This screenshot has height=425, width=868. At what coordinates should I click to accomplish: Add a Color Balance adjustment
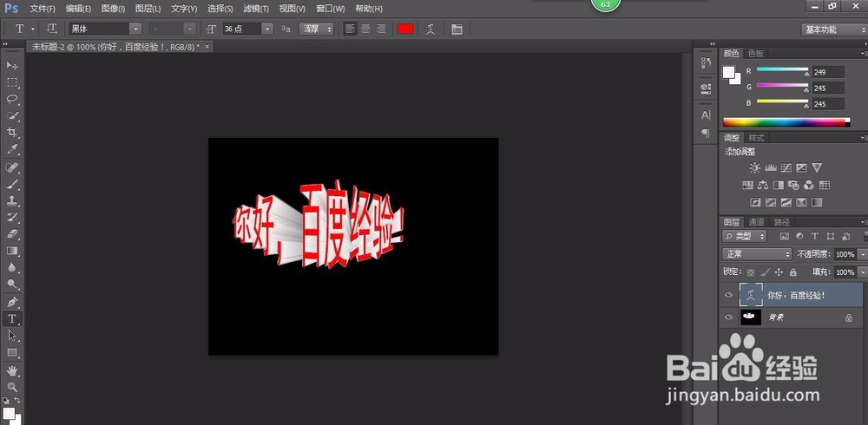pyautogui.click(x=763, y=185)
